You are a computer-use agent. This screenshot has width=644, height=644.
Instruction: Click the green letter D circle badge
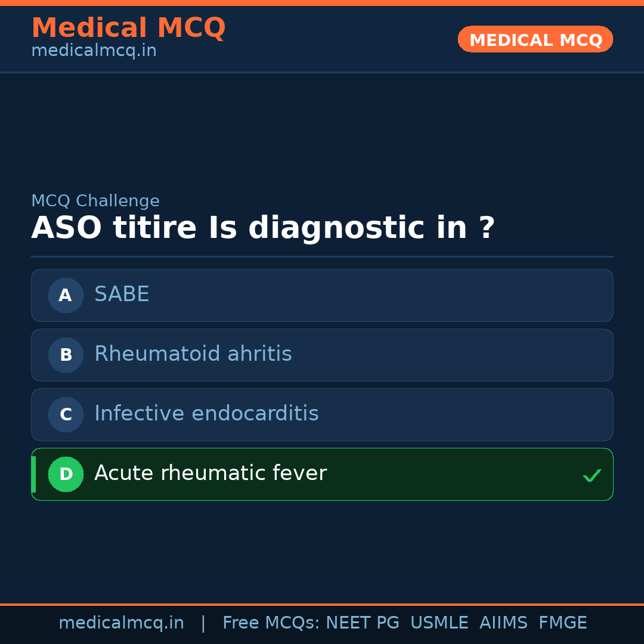pos(66,474)
